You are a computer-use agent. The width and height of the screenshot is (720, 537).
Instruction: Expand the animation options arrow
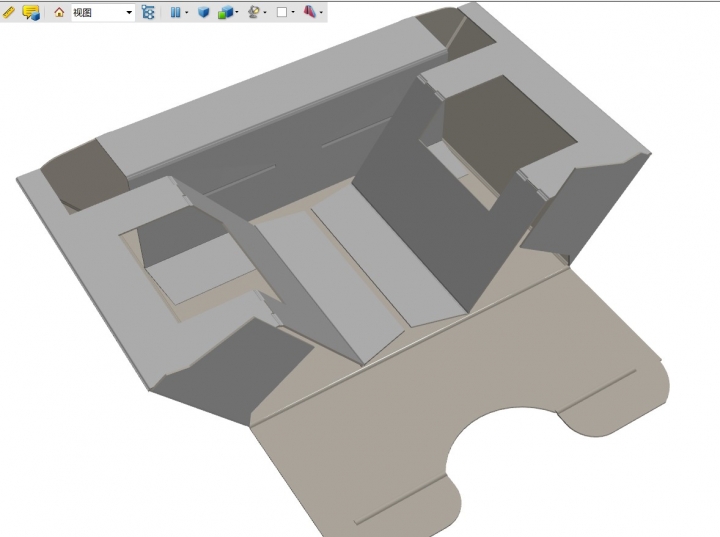186,12
